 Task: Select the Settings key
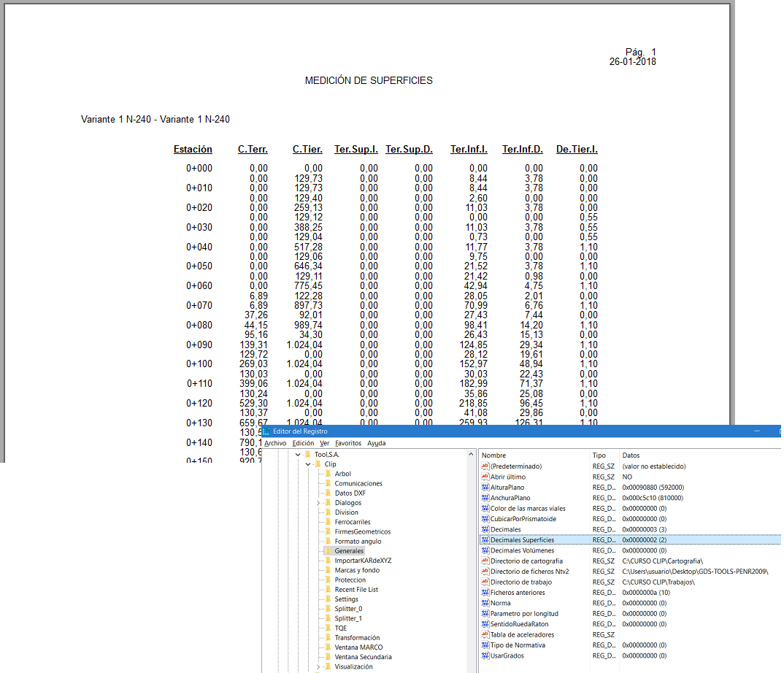[346, 599]
